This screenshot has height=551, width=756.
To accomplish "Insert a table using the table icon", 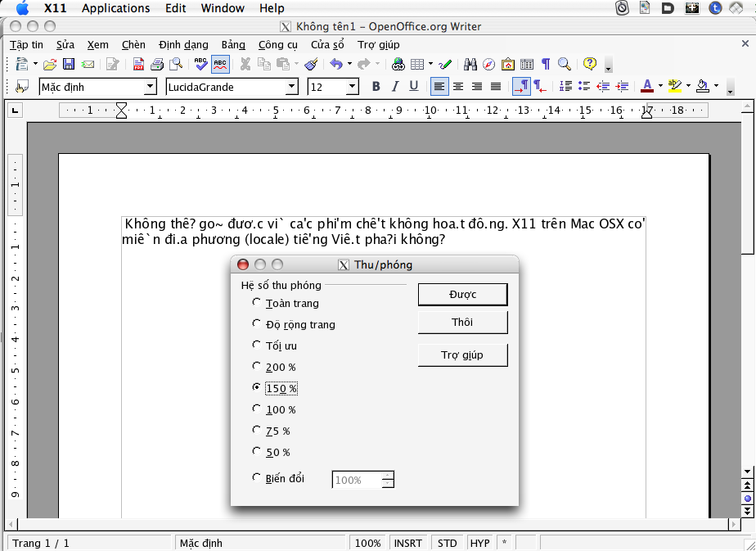I will [x=417, y=64].
